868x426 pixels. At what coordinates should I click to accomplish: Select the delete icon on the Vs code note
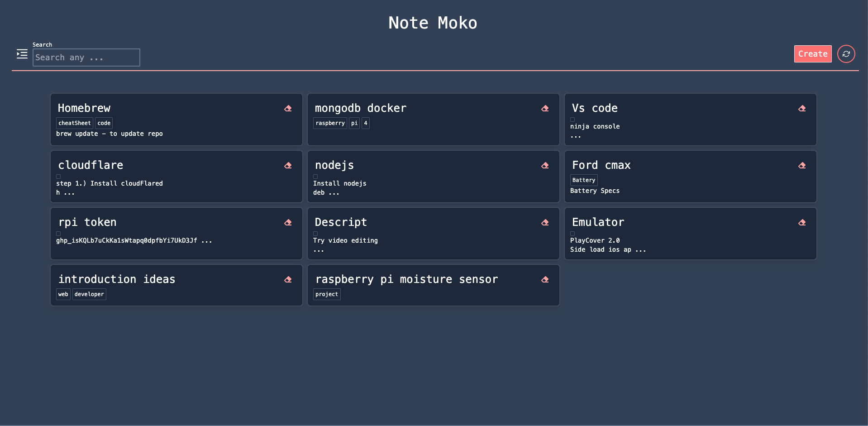[x=802, y=109]
